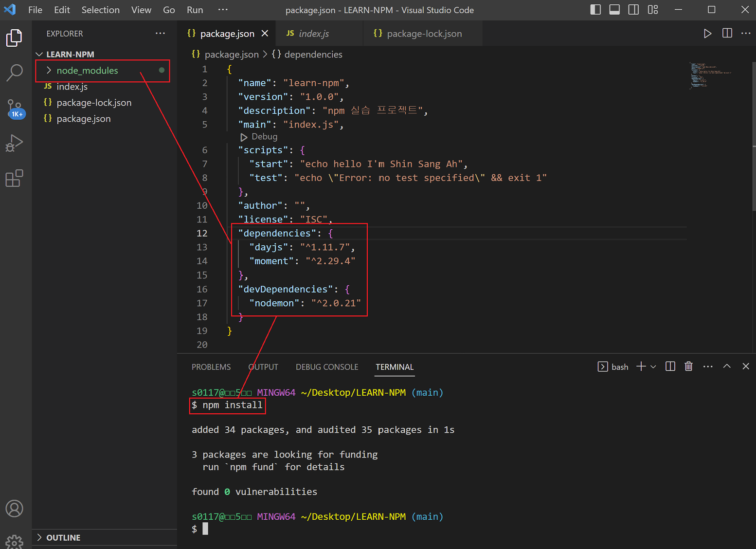Open the File menu

point(35,10)
